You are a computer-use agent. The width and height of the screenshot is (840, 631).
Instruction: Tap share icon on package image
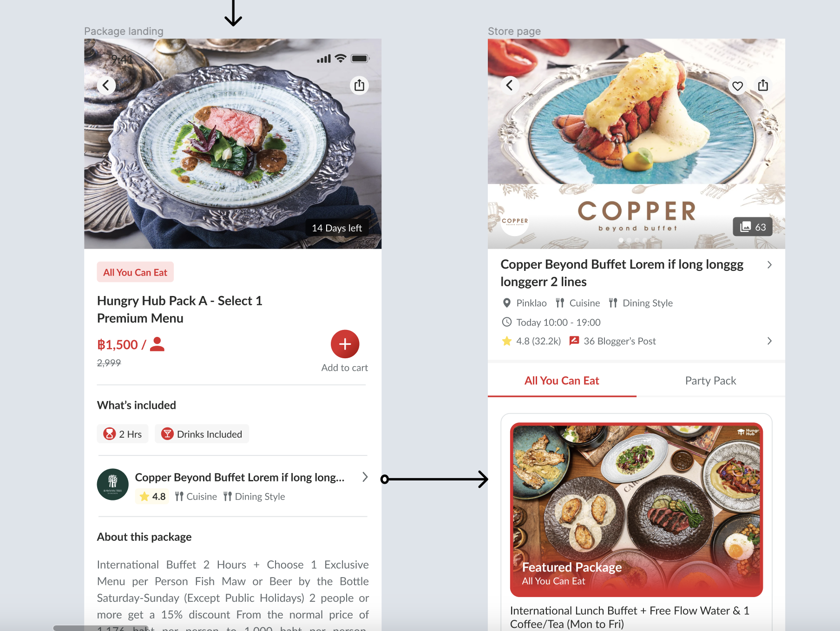(x=359, y=85)
